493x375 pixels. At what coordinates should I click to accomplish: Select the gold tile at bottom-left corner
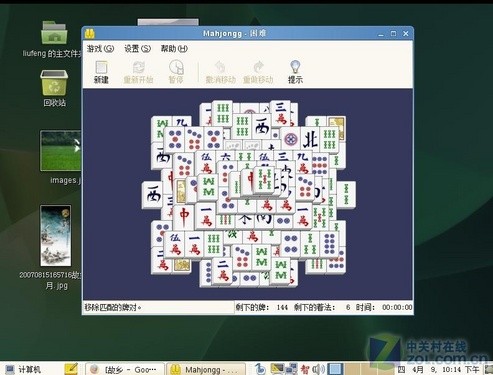point(182,265)
